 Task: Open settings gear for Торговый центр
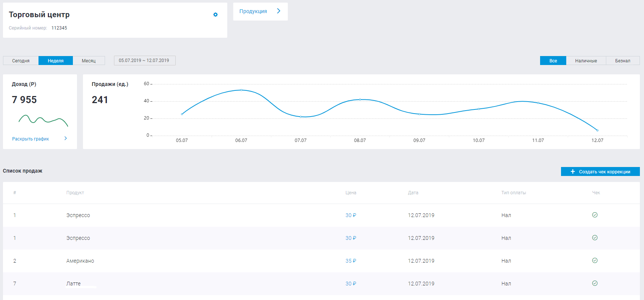215,15
